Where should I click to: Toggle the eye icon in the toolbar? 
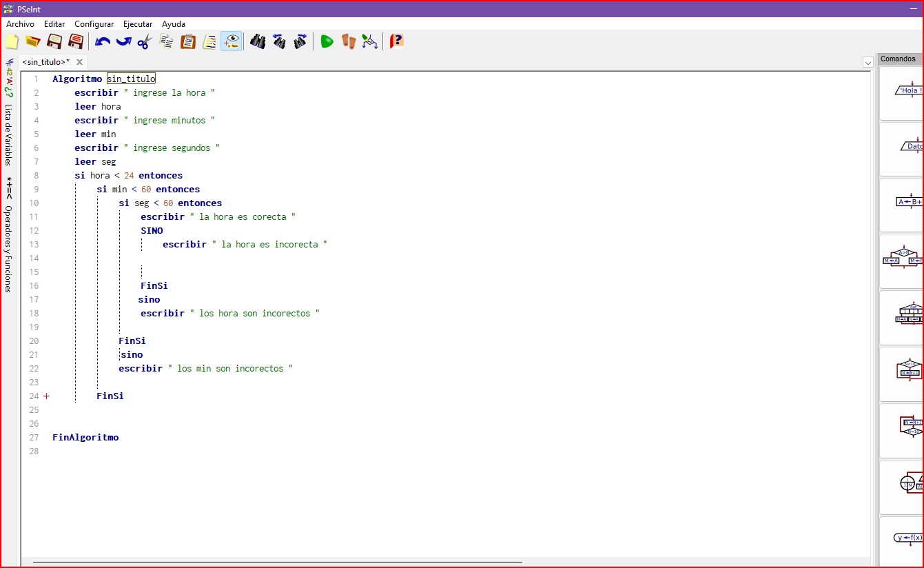coord(232,41)
